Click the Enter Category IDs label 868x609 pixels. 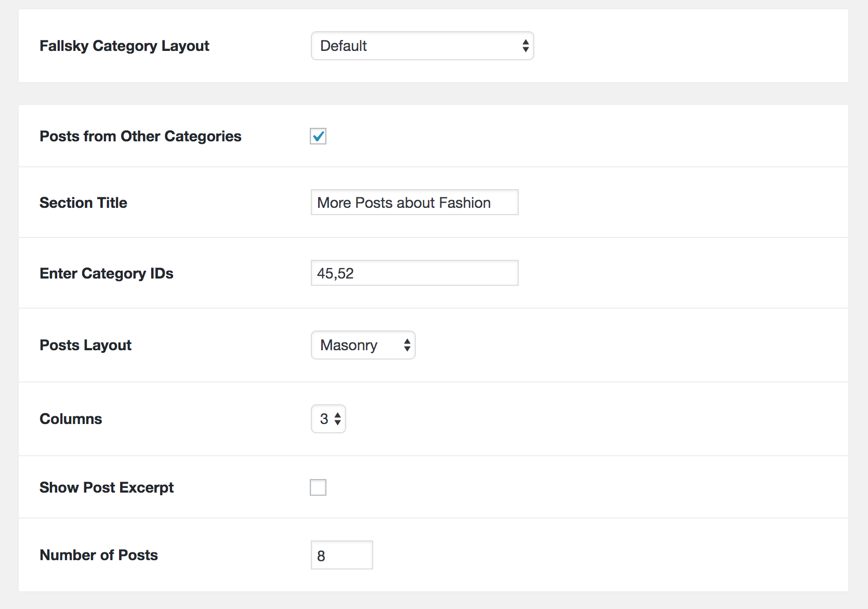(106, 273)
